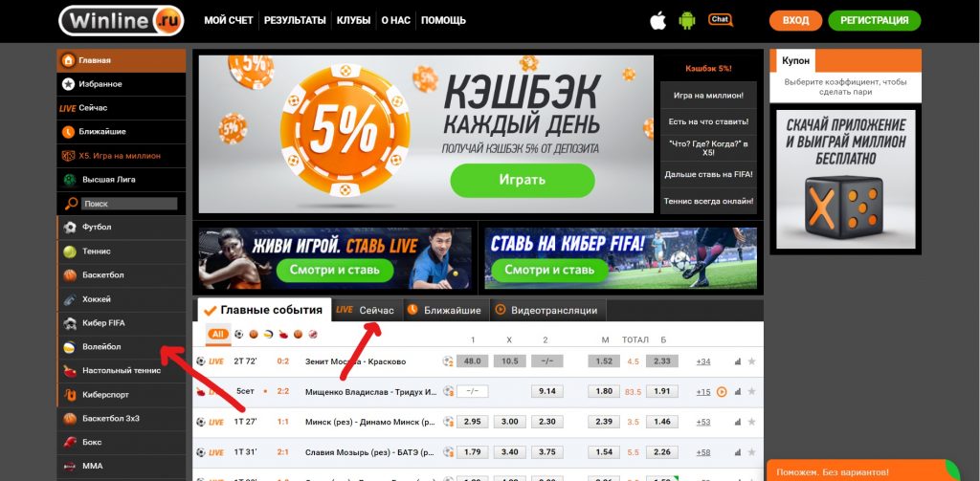The image size is (980, 481).
Task: Favorite the Минск (рез) - Динамо Минск match
Action: point(752,422)
